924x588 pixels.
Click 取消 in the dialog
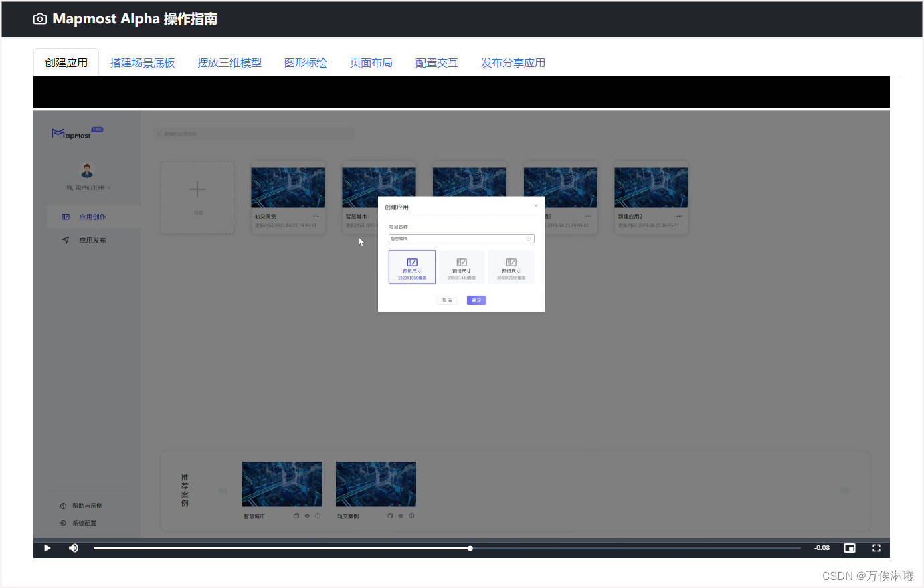tap(448, 300)
